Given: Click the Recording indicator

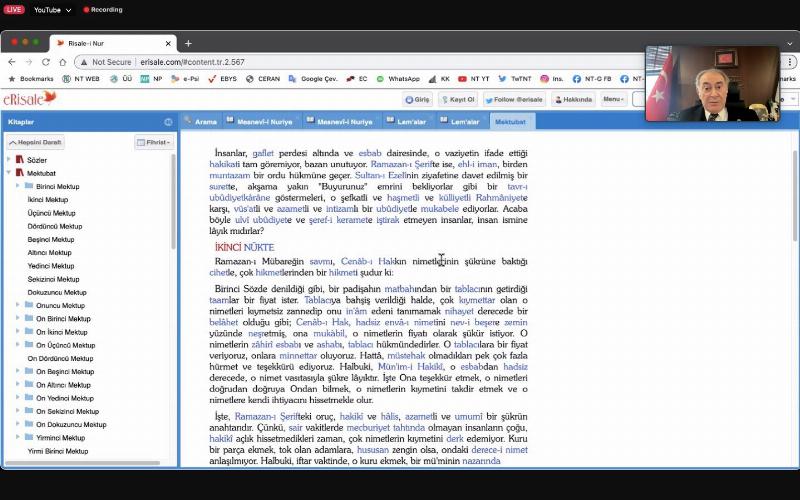Looking at the screenshot, I should point(103,10).
